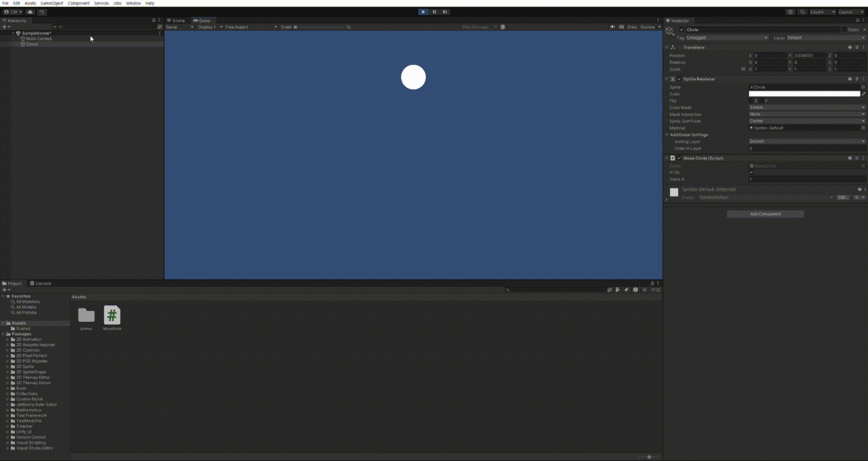Open the Free Aspect dropdown
The height and width of the screenshot is (461, 868).
coord(251,27)
